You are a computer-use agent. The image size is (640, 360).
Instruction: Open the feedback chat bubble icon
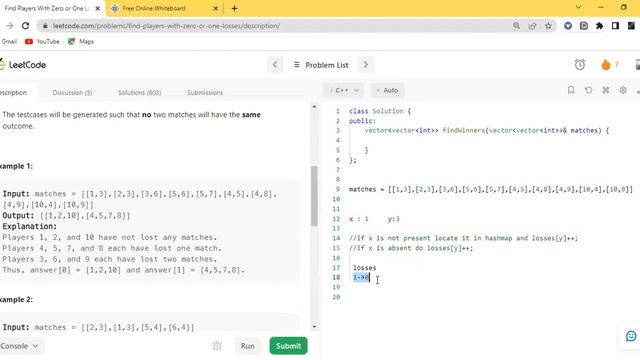tap(631, 336)
